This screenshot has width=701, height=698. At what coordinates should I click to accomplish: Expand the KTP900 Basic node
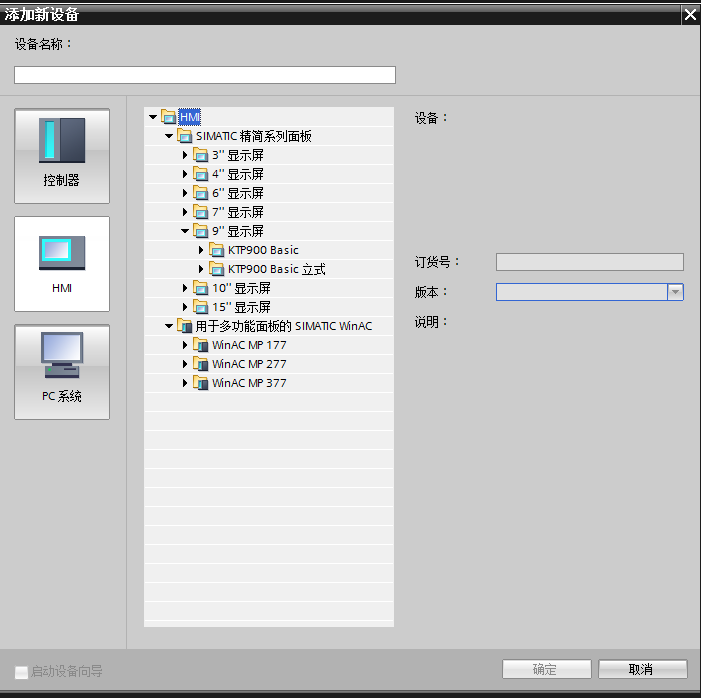point(201,250)
